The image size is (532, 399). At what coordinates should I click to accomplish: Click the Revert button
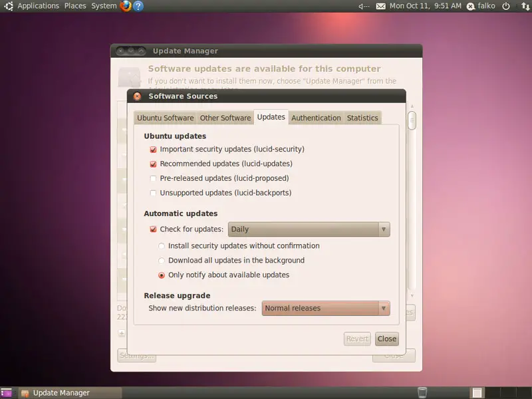coord(357,338)
